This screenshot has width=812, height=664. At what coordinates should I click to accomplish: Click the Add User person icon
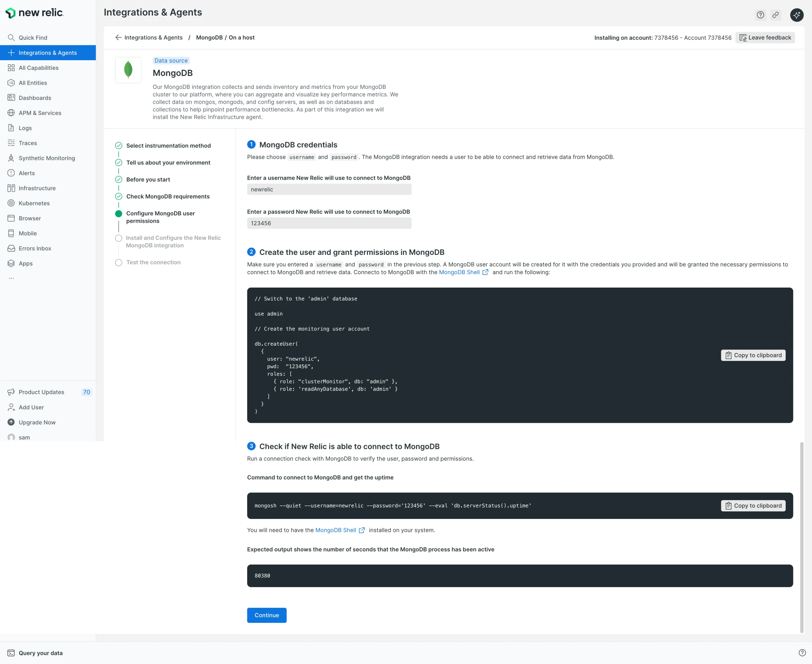[11, 407]
